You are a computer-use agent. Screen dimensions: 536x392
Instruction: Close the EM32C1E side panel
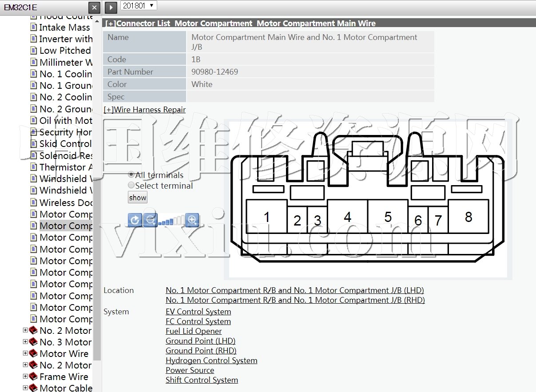click(94, 8)
